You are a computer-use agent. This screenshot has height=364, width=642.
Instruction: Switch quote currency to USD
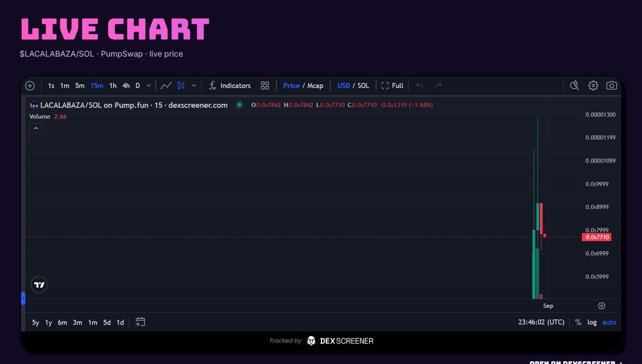343,86
